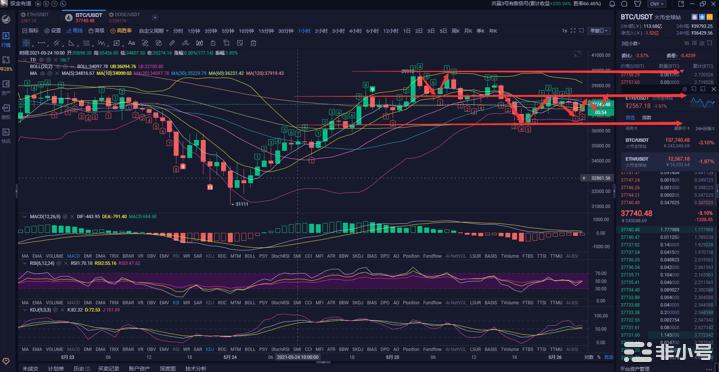Screen dimensions: 719x372
Task: Select the ruler measure tool
Action: 172,43
